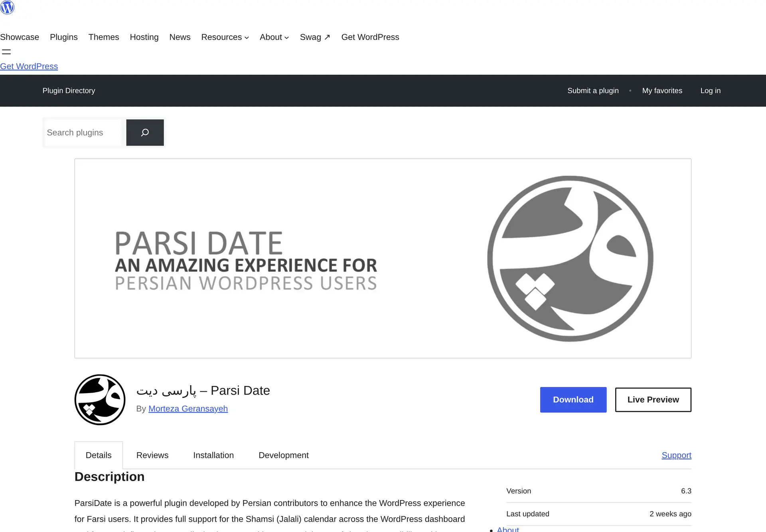Click the Version value 6.3
The image size is (766, 532).
tap(686, 491)
